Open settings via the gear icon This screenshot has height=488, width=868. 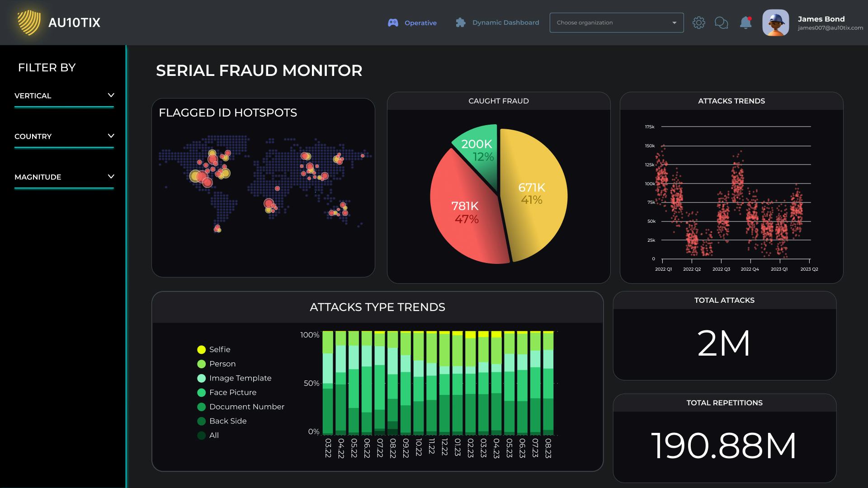pyautogui.click(x=698, y=23)
